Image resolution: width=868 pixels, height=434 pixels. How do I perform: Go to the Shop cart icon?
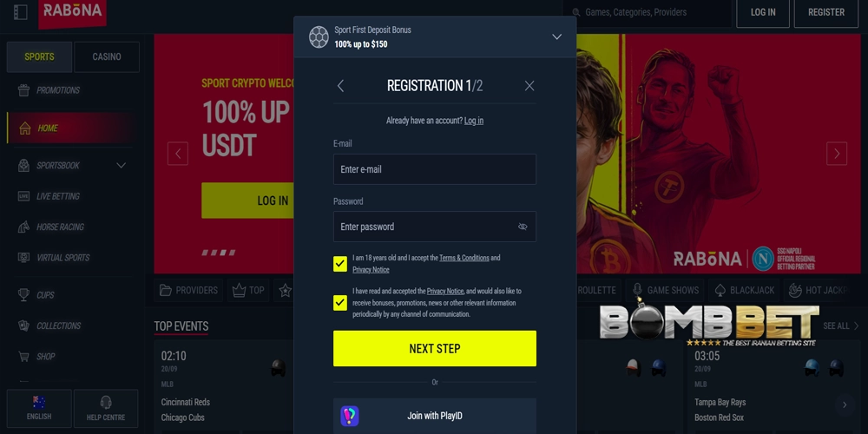pyautogui.click(x=23, y=357)
